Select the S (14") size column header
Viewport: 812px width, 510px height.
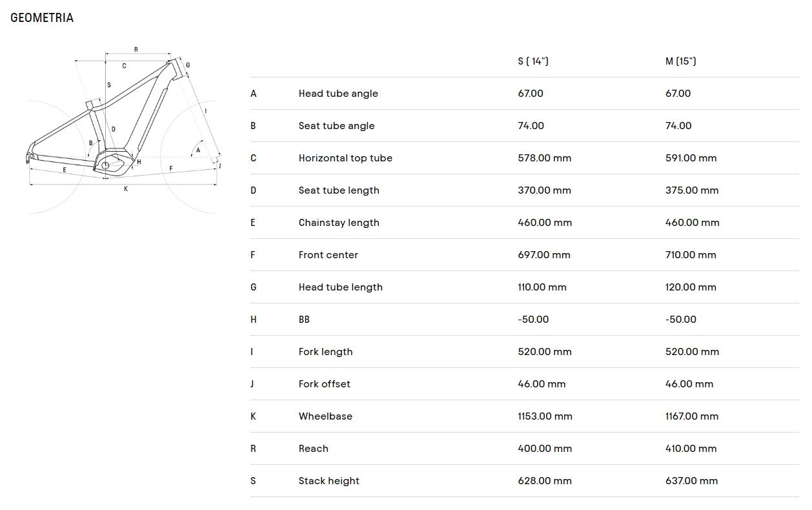click(533, 61)
